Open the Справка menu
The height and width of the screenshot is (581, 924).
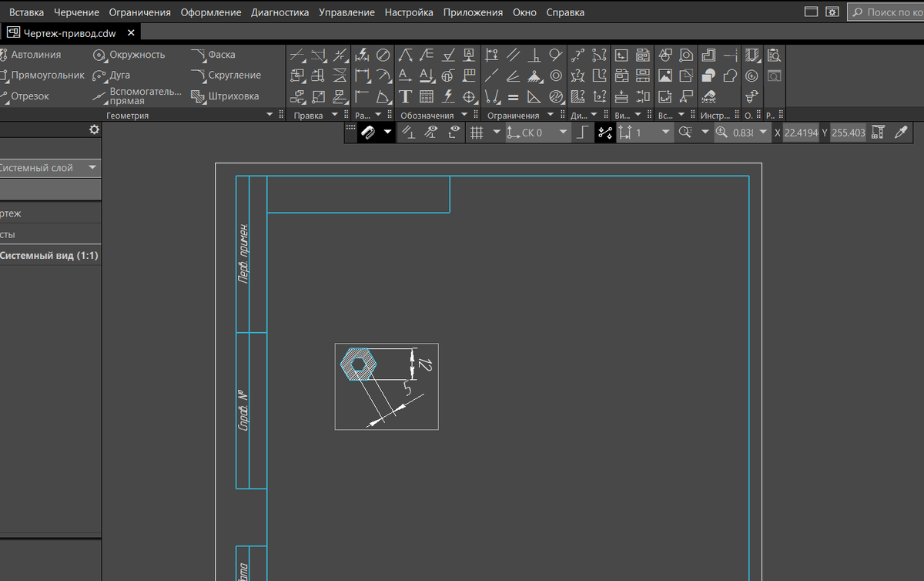(565, 12)
